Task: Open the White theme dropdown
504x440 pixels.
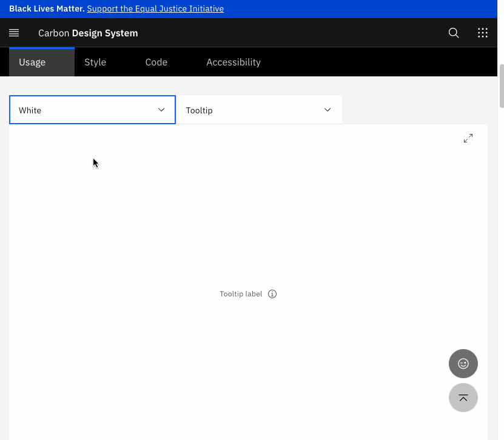Action: (x=92, y=110)
